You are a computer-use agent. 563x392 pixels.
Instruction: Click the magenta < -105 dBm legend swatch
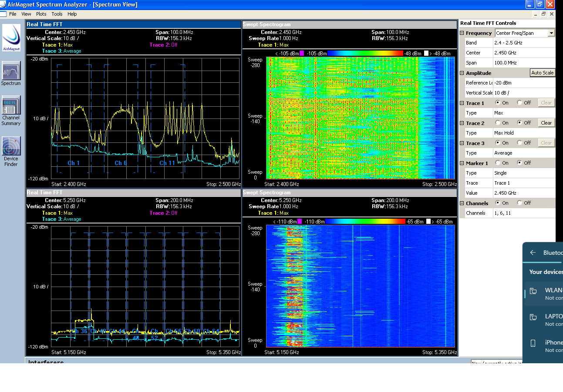pos(302,53)
